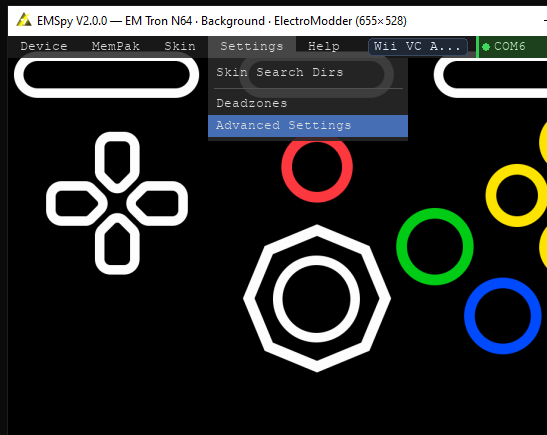Close the open Settings menu

[x=252, y=46]
